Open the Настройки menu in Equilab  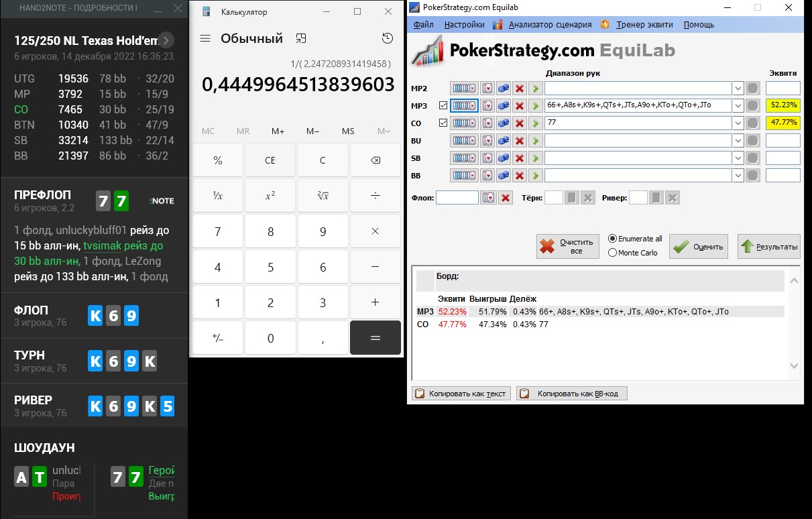click(464, 25)
